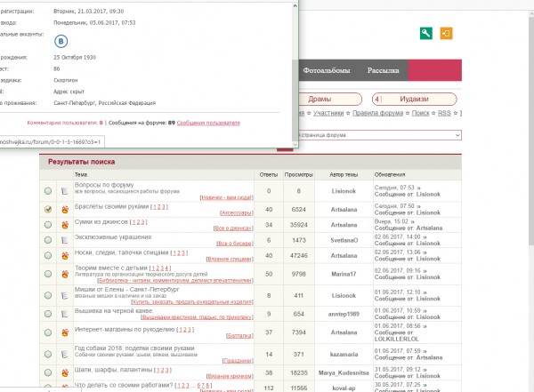Go to the last post via the arrow after 'Сегодня, 07:53'
The width and height of the screenshot is (534, 392).
(x=418, y=188)
